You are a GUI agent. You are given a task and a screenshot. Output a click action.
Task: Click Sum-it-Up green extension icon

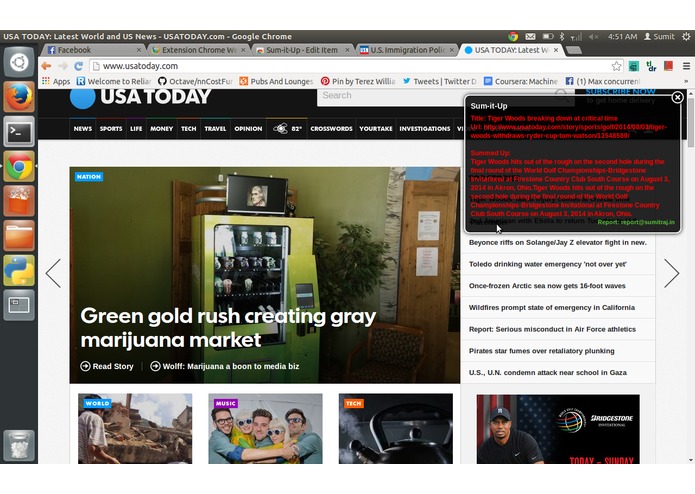coord(634,66)
